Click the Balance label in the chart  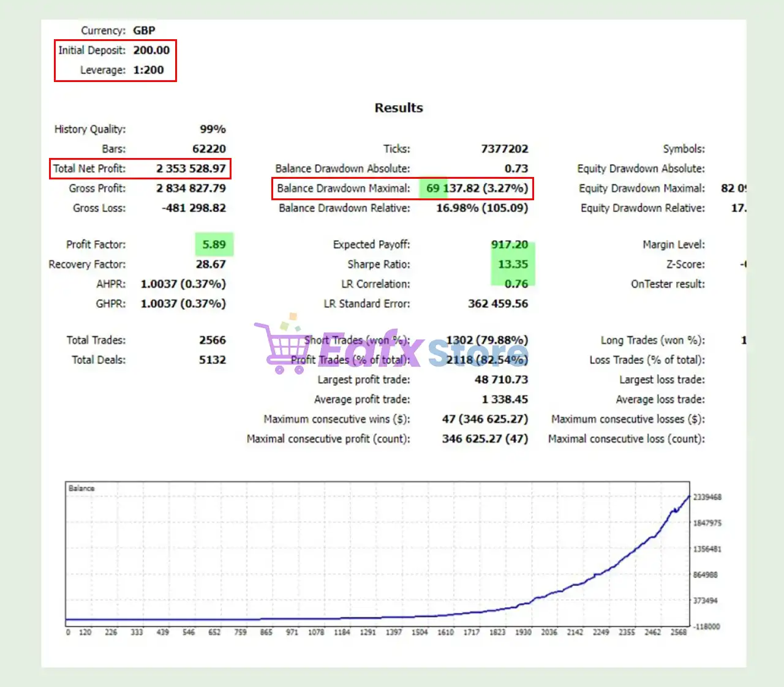[x=81, y=488]
